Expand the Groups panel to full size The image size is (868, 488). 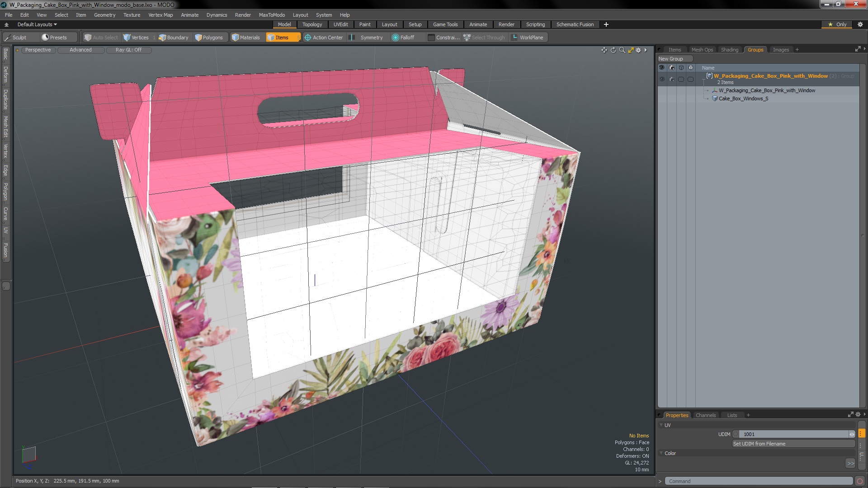click(x=858, y=49)
